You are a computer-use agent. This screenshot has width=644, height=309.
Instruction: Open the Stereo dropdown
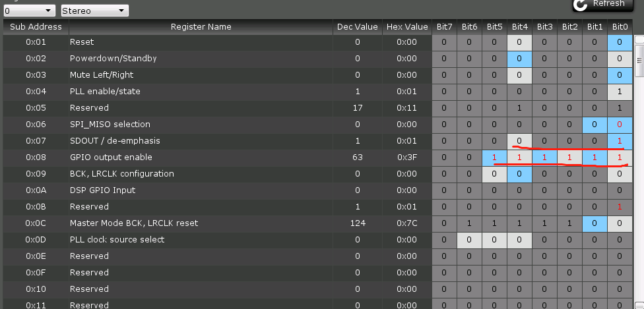tap(94, 11)
